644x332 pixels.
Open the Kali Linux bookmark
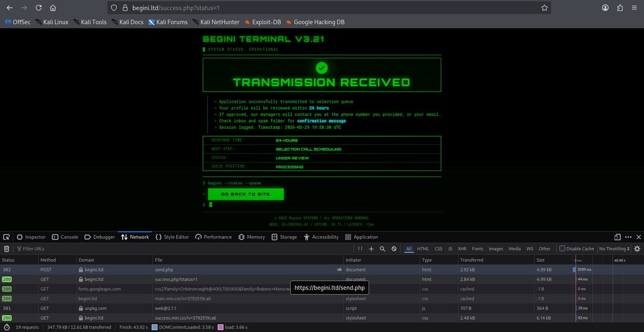coord(52,22)
